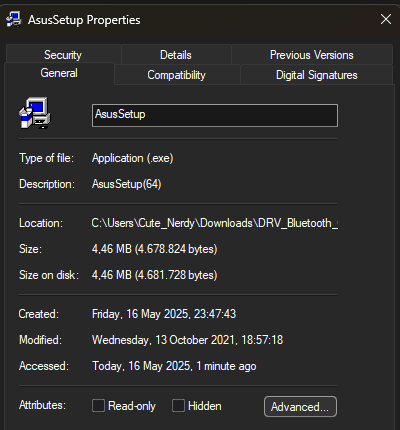Open the Details tab
This screenshot has height=430, width=400.
point(176,55)
